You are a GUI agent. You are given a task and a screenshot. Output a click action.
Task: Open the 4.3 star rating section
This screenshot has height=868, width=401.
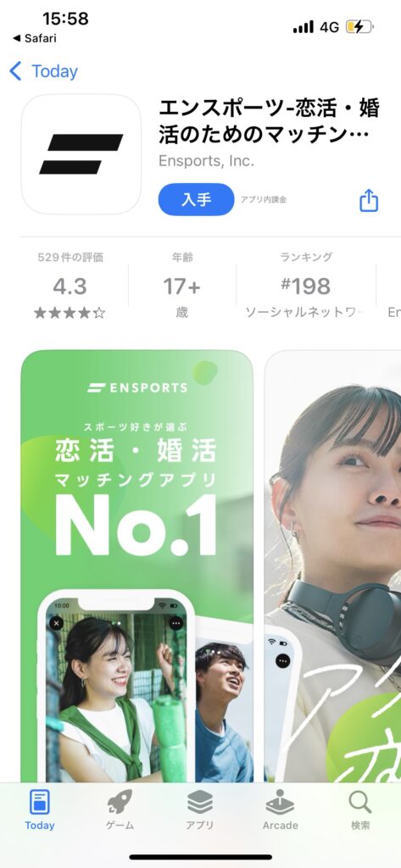70,287
